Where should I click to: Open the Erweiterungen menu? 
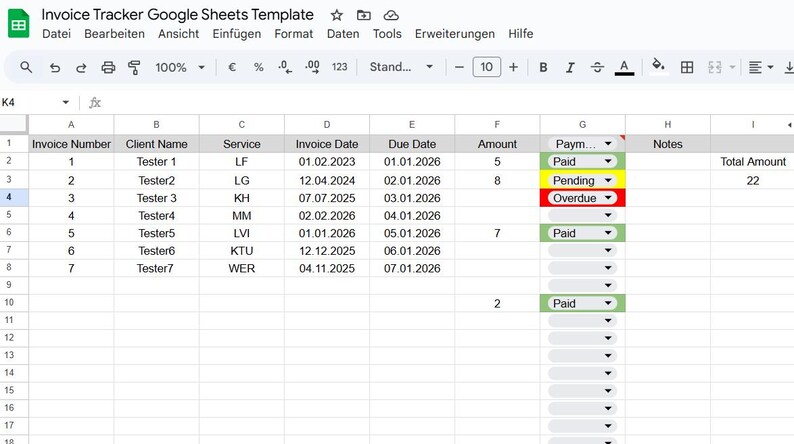[x=455, y=33]
